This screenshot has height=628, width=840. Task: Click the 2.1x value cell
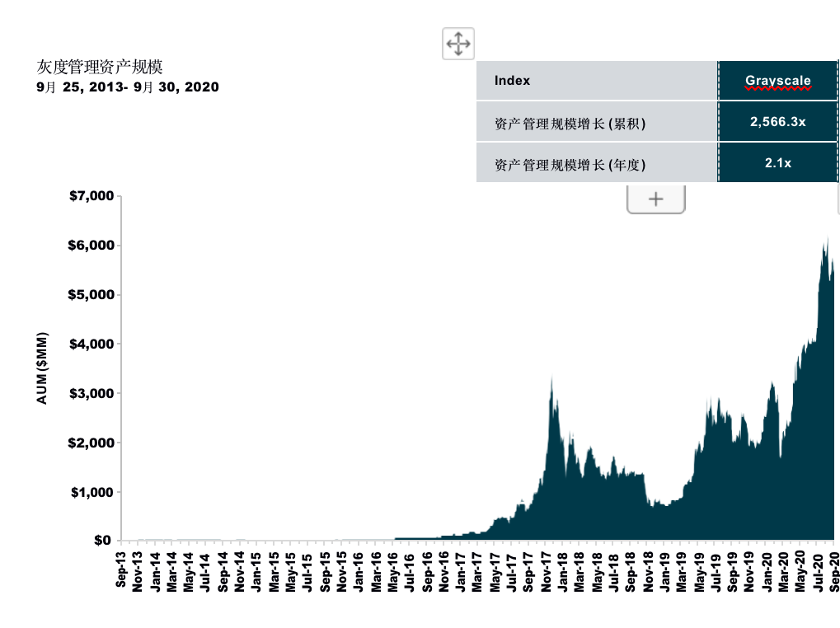click(x=777, y=163)
